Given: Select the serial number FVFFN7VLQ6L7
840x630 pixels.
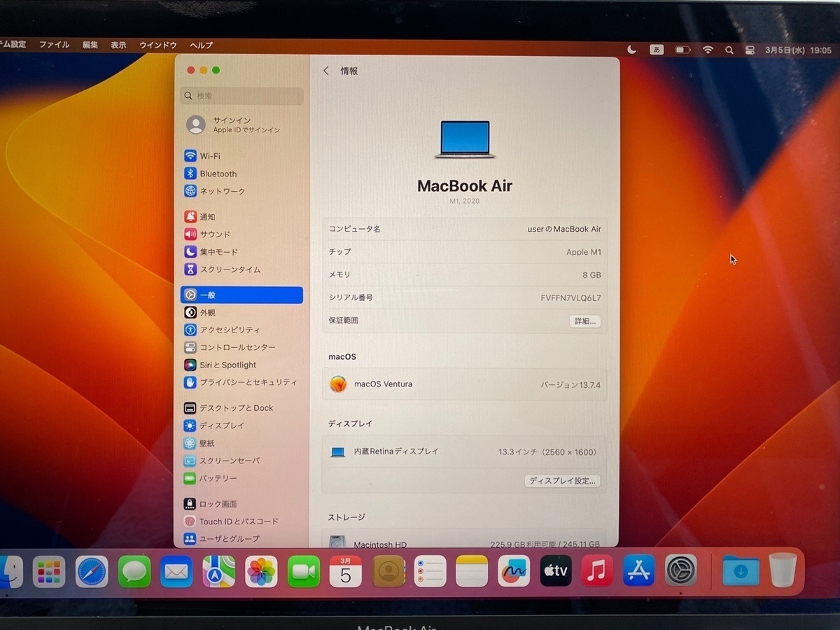Looking at the screenshot, I should (x=570, y=297).
